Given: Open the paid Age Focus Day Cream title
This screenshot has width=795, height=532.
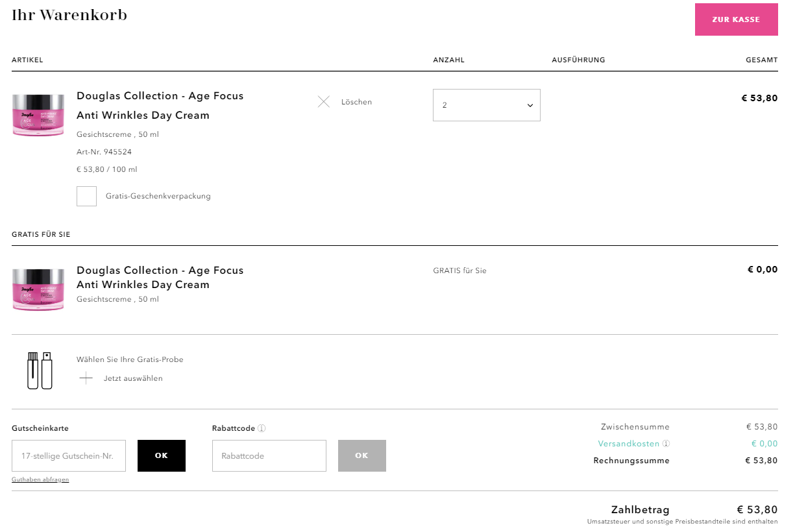Looking at the screenshot, I should (x=160, y=105).
